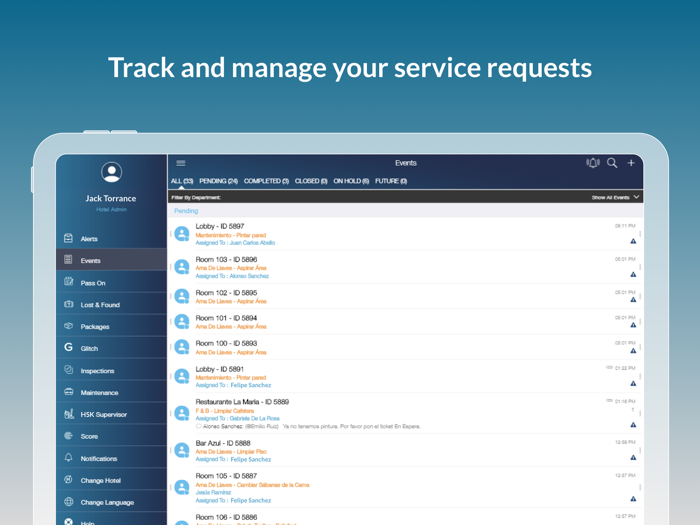
Task: Click the Filter By Department label
Action: 196,197
